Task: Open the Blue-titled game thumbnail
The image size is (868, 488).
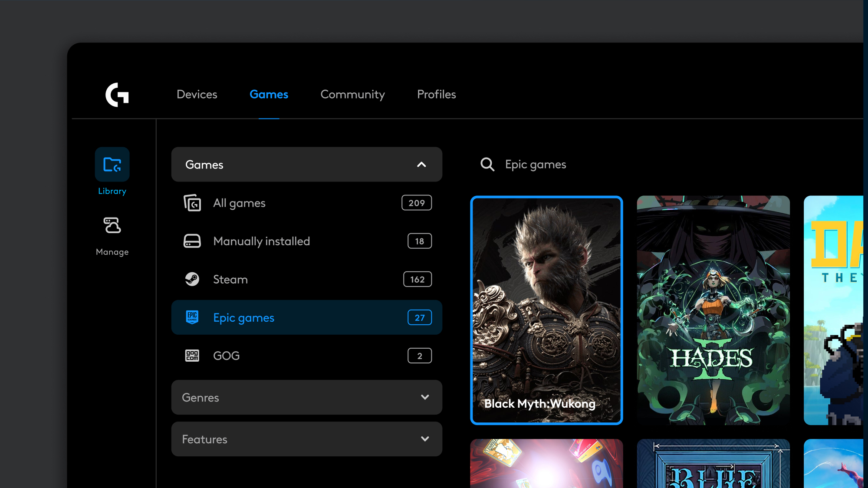Action: coord(713,463)
